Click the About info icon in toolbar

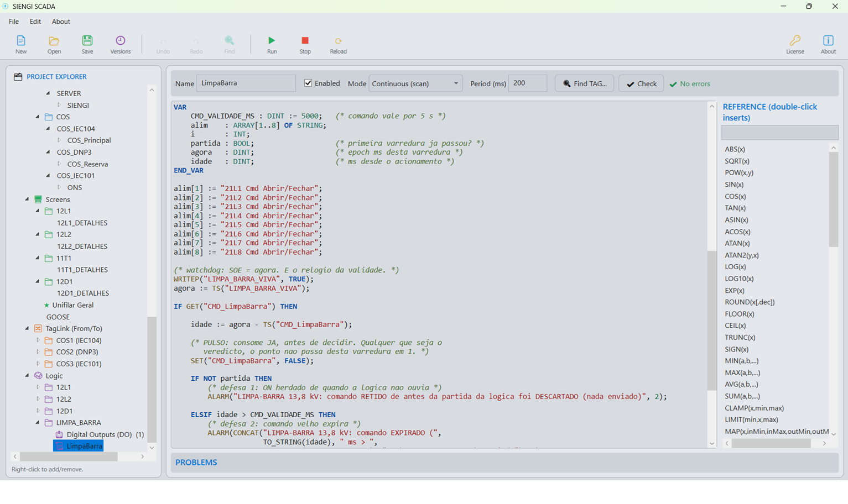point(828,40)
